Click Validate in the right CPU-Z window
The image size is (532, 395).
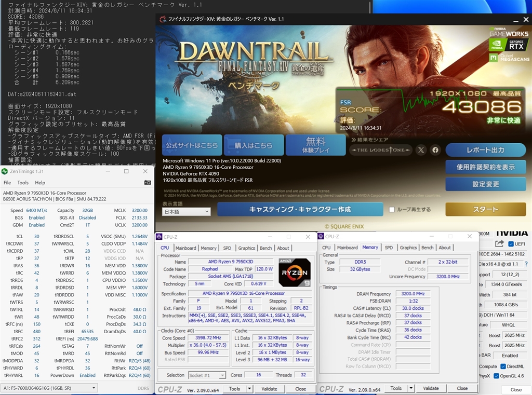click(431, 388)
